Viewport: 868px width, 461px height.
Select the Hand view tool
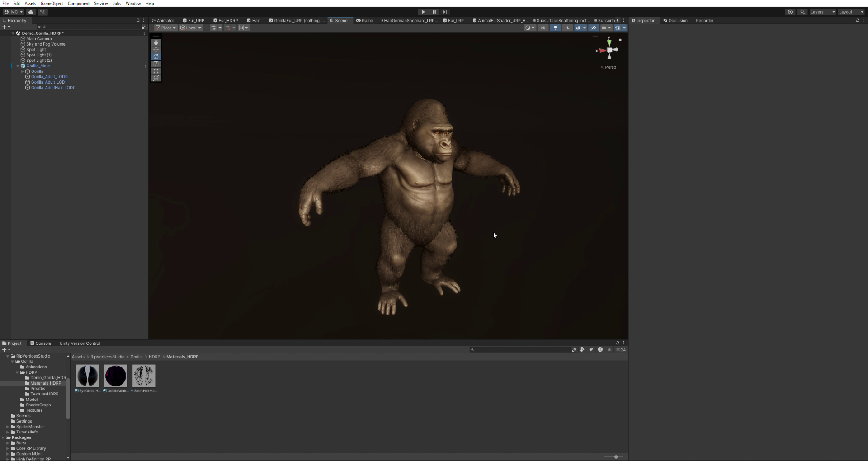point(156,42)
